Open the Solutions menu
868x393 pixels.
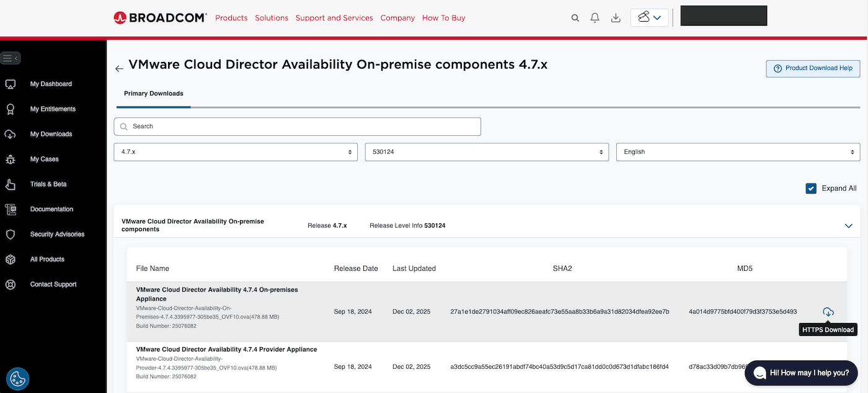pos(272,18)
